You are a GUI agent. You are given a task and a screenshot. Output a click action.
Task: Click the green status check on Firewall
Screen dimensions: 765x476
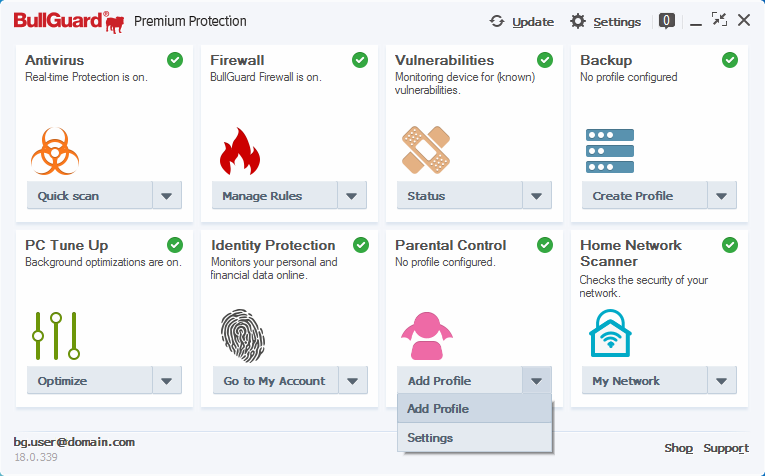[x=360, y=60]
